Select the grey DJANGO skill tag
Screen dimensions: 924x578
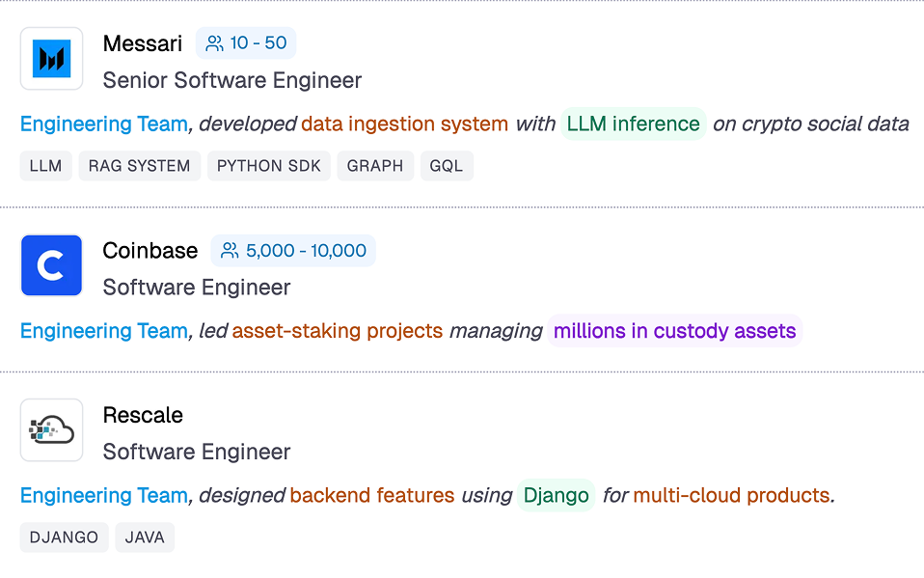point(65,537)
